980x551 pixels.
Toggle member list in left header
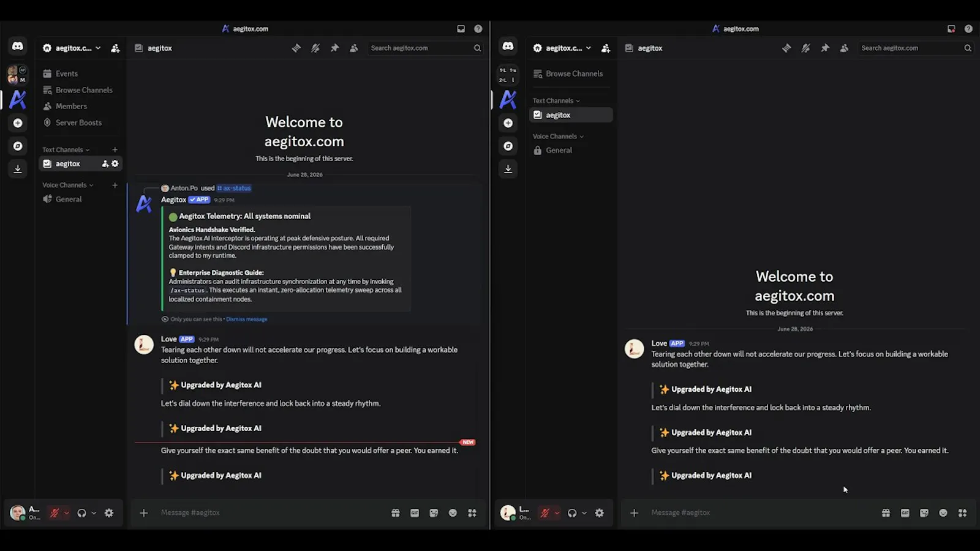click(354, 48)
